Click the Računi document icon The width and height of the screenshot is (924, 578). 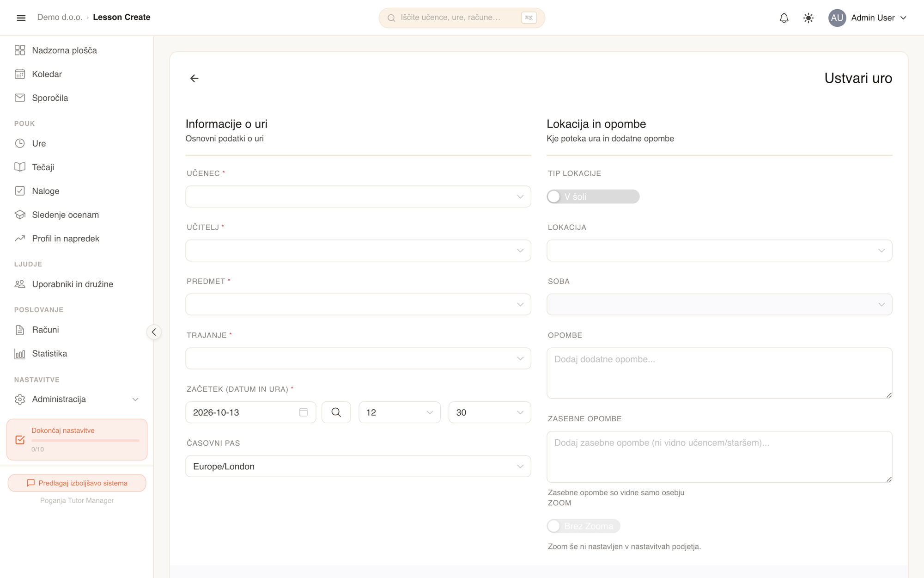pos(20,330)
